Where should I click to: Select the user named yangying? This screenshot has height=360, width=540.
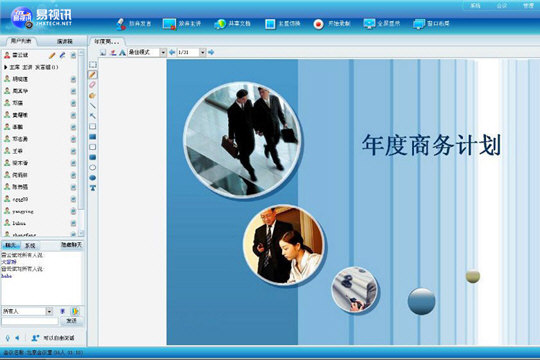click(23, 212)
